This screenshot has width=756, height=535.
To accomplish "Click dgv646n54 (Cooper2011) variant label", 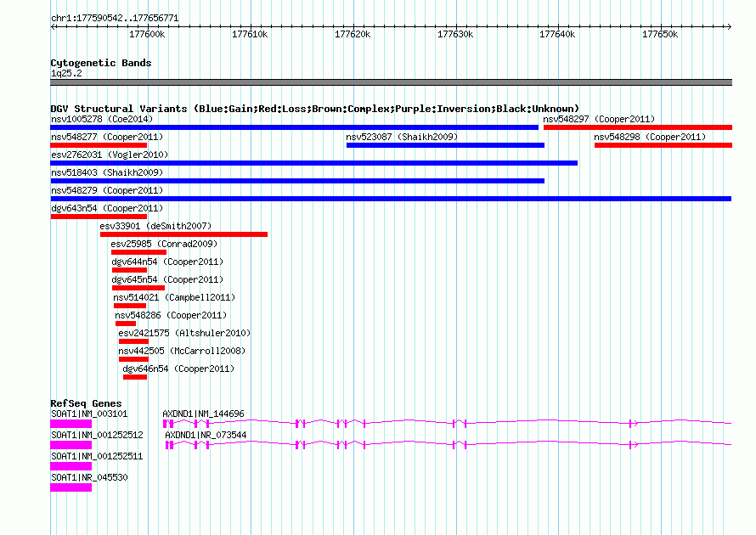I will coord(178,369).
